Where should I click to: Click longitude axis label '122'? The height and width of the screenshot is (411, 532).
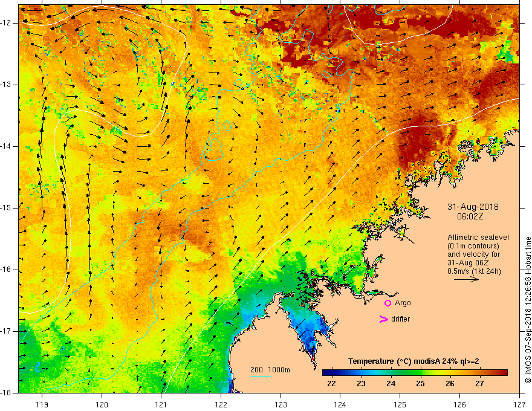[221, 405]
